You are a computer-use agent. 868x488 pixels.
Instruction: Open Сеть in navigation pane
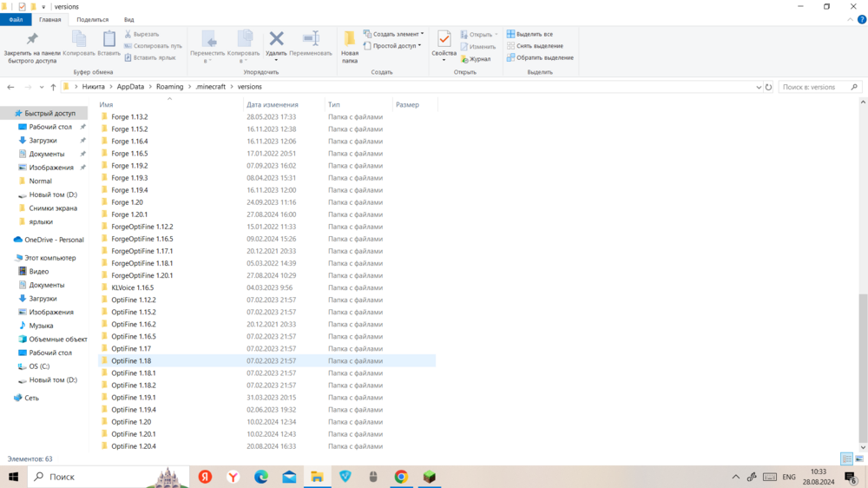[31, 398]
